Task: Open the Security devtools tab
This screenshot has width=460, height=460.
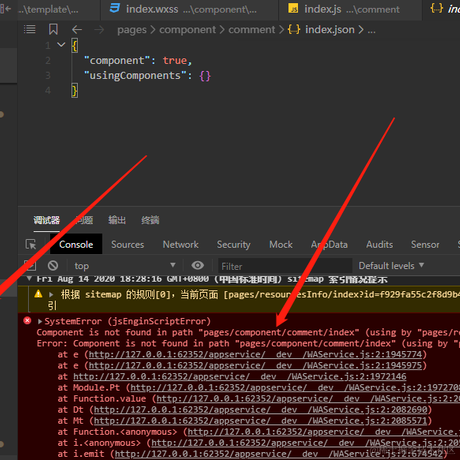Action: [234, 244]
